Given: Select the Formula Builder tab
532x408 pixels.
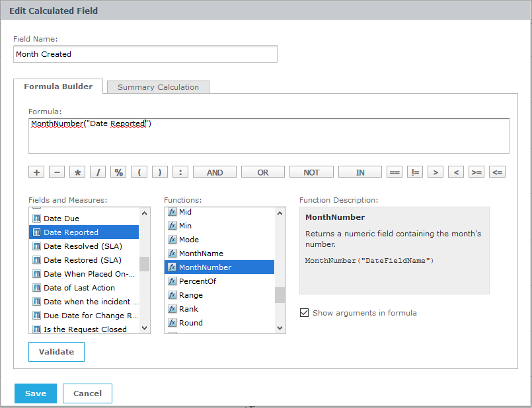Looking at the screenshot, I should tap(58, 86).
